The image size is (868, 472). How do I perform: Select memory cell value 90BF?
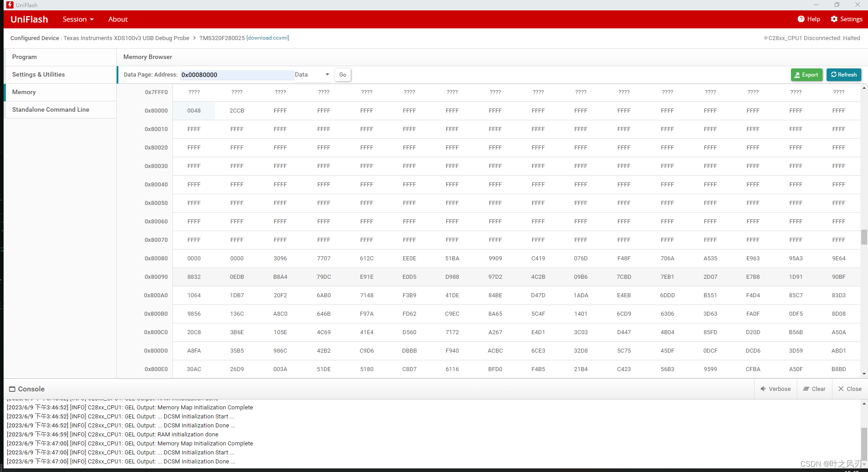(x=839, y=277)
